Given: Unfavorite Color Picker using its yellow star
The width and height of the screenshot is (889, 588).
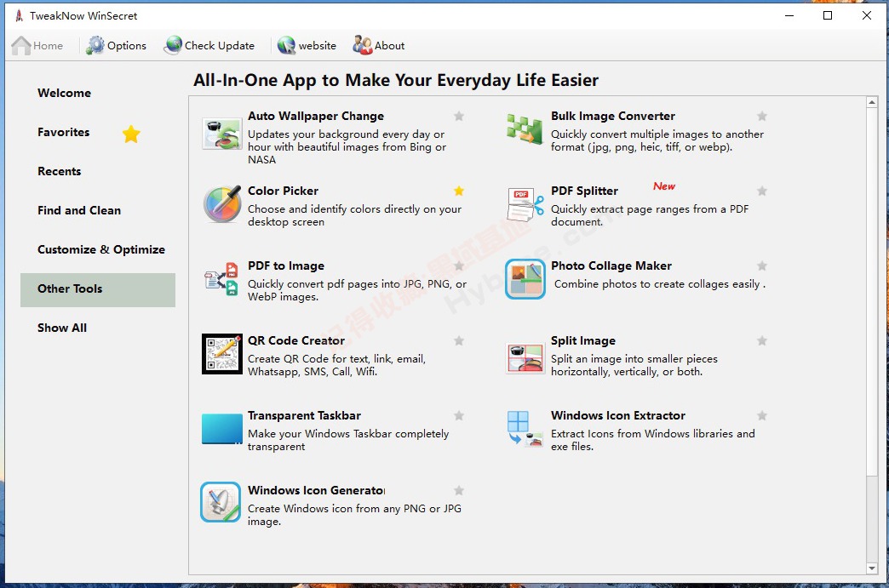Looking at the screenshot, I should (x=459, y=191).
